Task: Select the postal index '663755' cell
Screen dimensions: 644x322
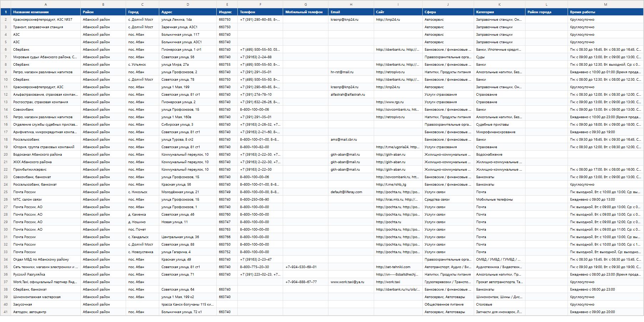Action: point(227,65)
